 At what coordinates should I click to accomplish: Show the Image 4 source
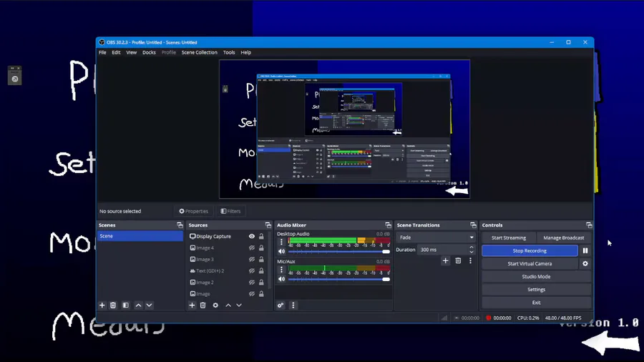[x=252, y=248]
